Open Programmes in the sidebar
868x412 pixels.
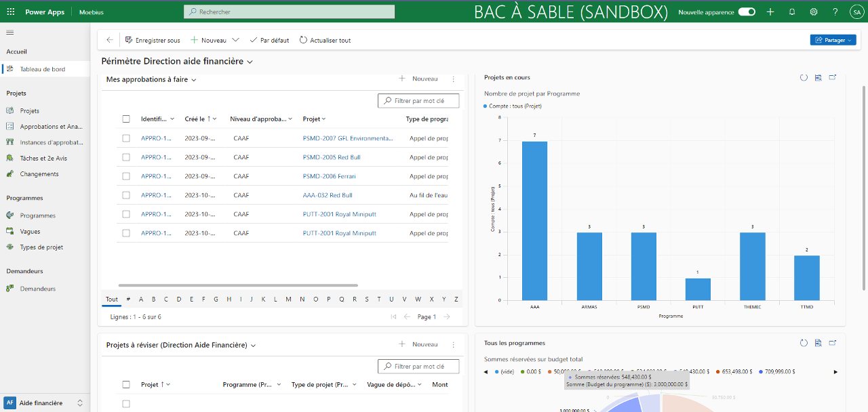pos(46,215)
